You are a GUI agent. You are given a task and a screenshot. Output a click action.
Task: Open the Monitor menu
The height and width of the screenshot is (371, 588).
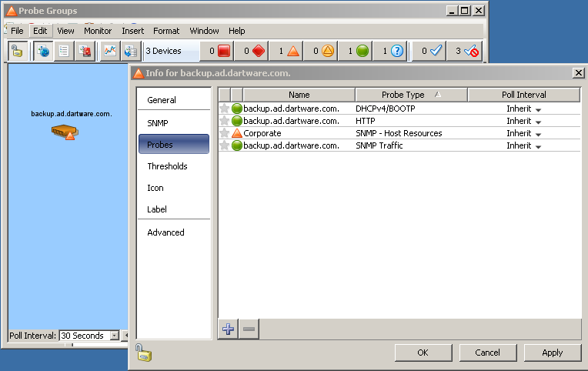[98, 31]
